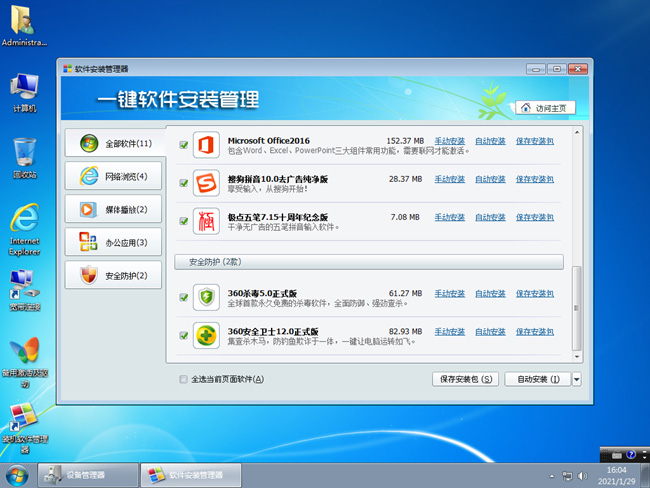
Task: Click 手动安装 link for 极点五笔7.15
Action: (449, 217)
